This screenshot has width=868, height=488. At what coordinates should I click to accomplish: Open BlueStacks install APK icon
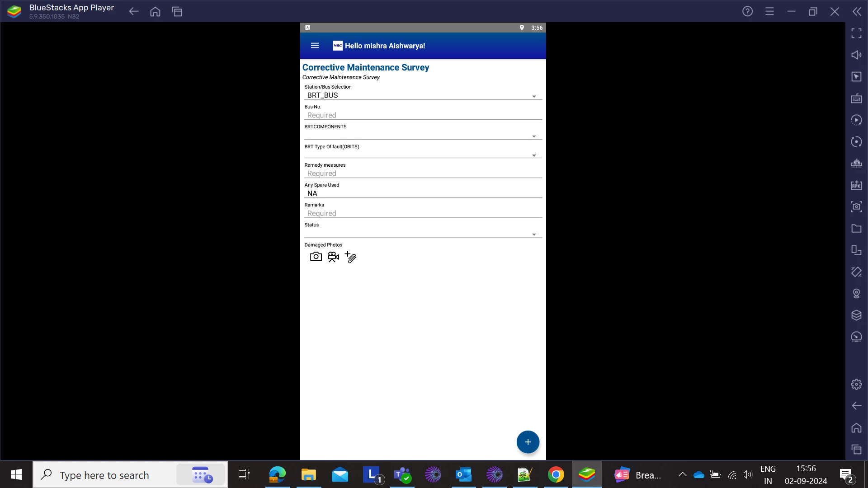[856, 185]
